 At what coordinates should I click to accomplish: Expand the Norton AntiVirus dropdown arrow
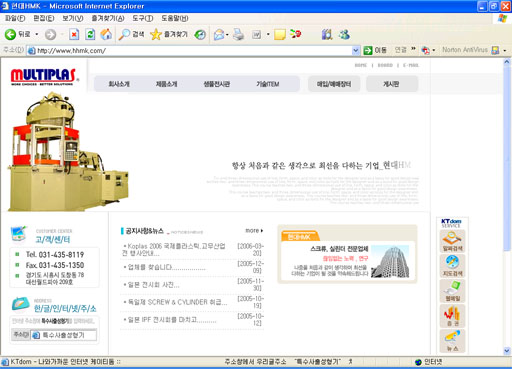(505, 50)
